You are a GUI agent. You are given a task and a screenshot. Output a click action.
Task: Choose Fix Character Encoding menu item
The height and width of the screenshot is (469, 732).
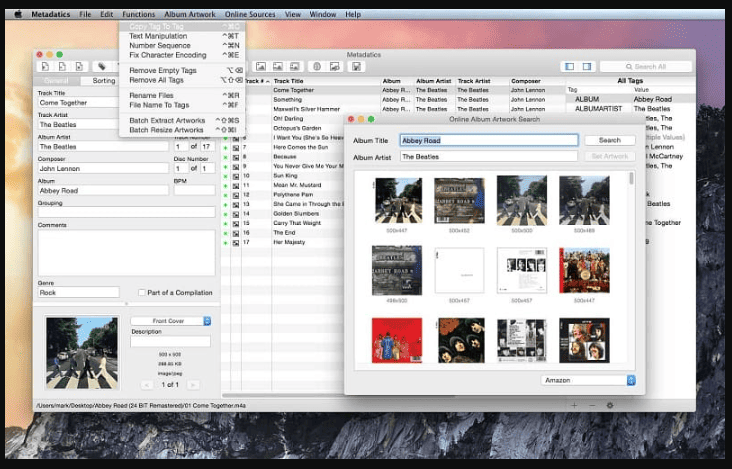(182, 55)
